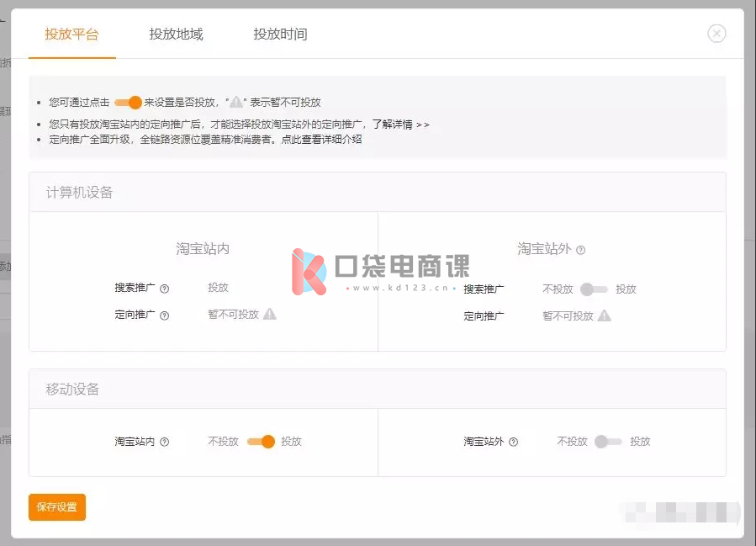Toggle 淘宝站外 搜索推广 switch for computer devices
This screenshot has height=546, width=756.
click(594, 289)
